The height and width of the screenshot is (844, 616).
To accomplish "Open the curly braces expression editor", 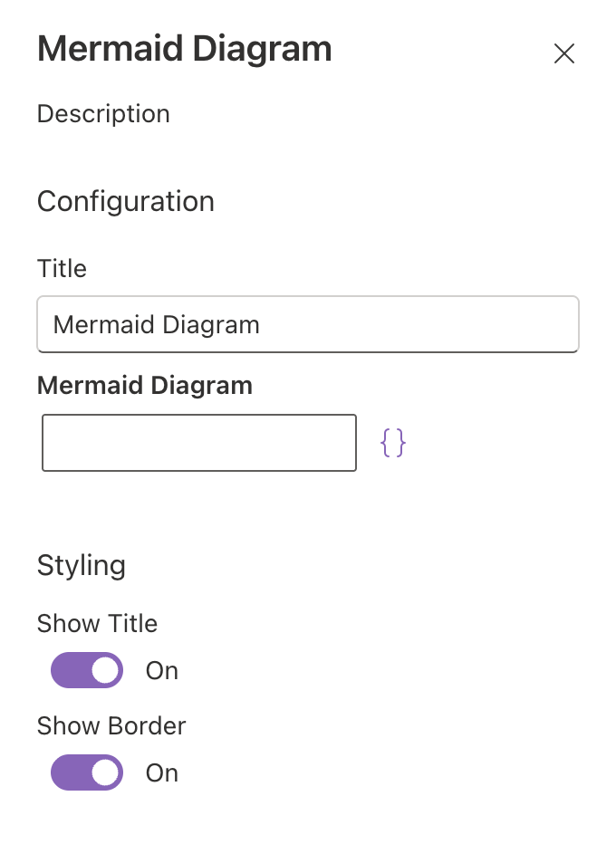I will [x=392, y=443].
